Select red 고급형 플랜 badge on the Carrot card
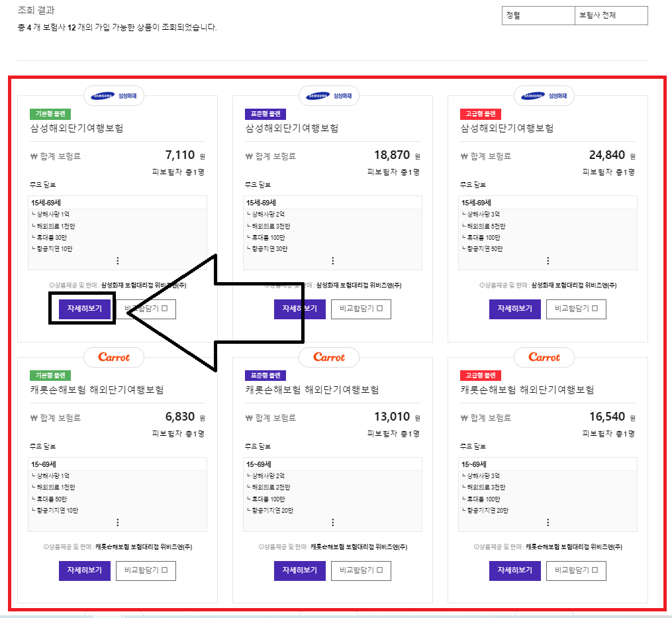The image size is (672, 618). click(x=481, y=376)
